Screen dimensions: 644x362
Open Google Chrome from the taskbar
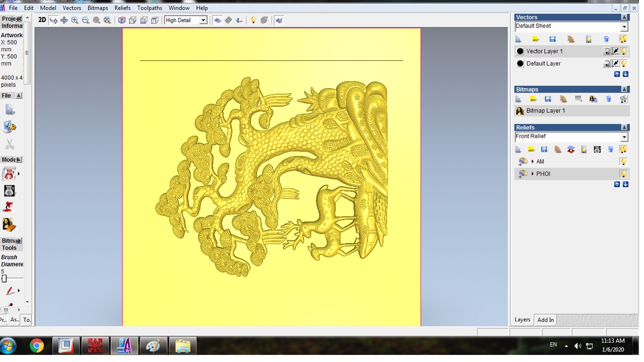click(x=36, y=346)
